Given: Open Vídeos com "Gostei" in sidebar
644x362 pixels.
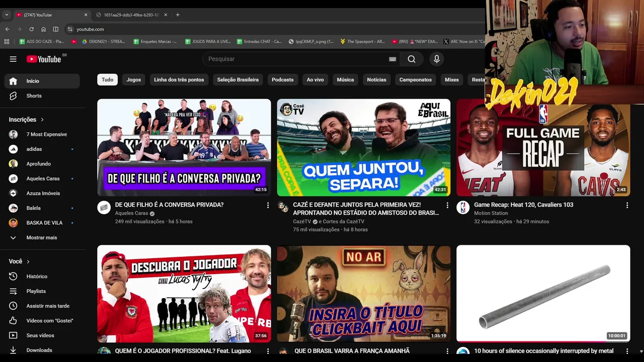Looking at the screenshot, I should pos(42,321).
